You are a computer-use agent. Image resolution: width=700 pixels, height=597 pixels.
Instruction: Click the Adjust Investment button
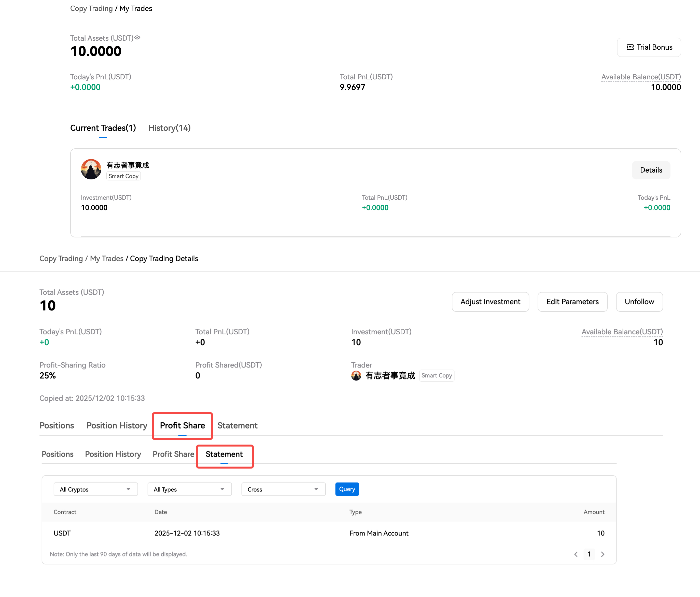click(x=490, y=302)
